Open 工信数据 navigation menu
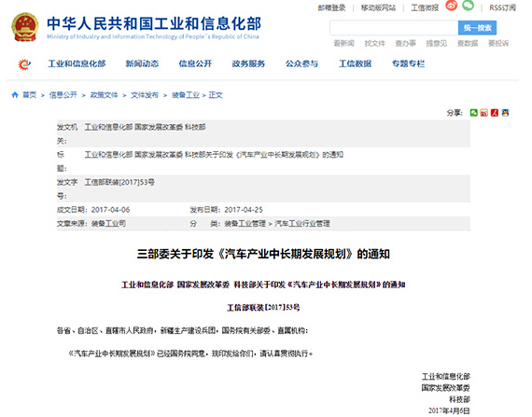Viewport: 532px width, 417px height. [x=356, y=63]
